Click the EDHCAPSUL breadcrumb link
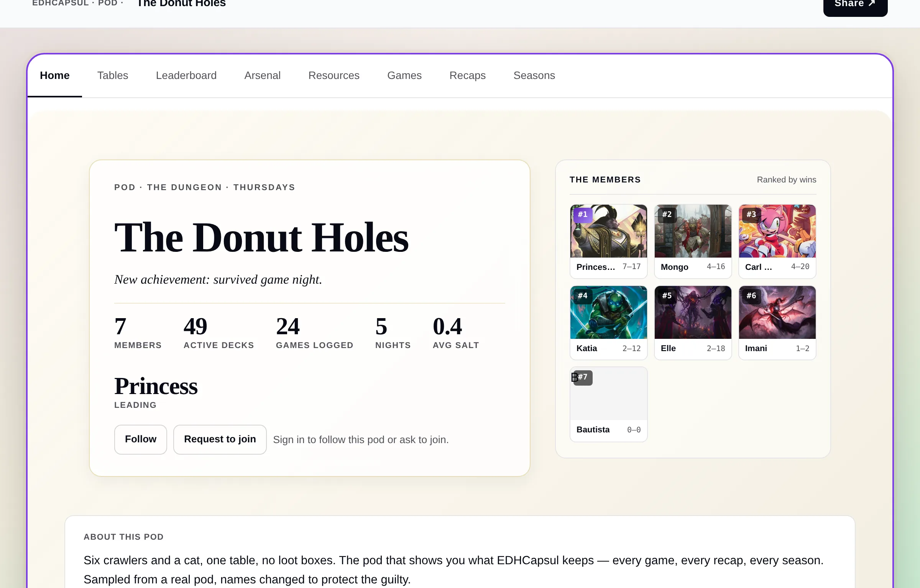This screenshot has width=920, height=588. tap(61, 3)
